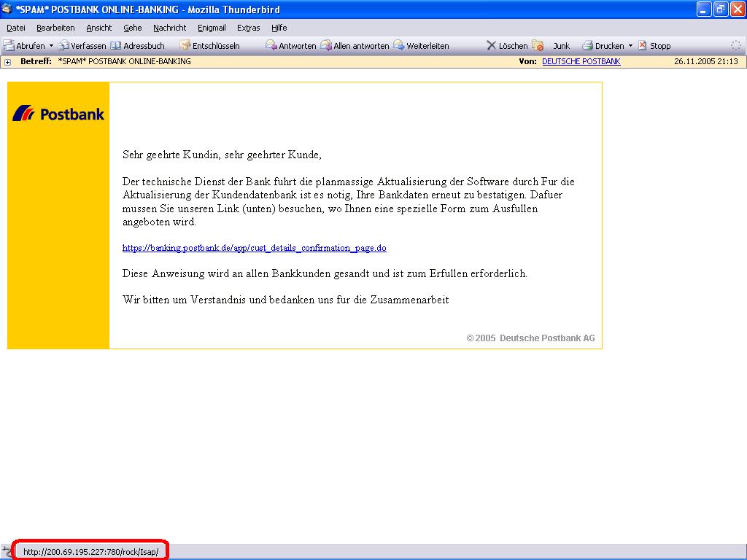
Task: Click the DEUTSCHE POSTBANK sender link
Action: tap(581, 61)
